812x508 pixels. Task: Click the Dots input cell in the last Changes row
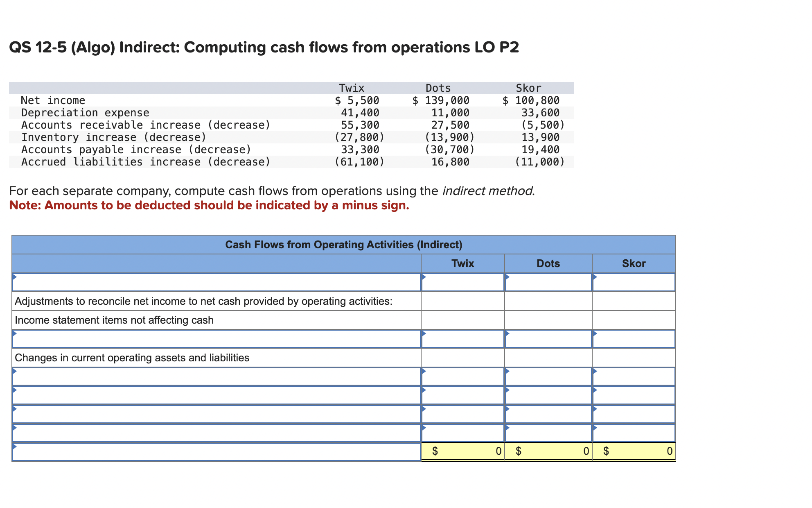(x=548, y=433)
